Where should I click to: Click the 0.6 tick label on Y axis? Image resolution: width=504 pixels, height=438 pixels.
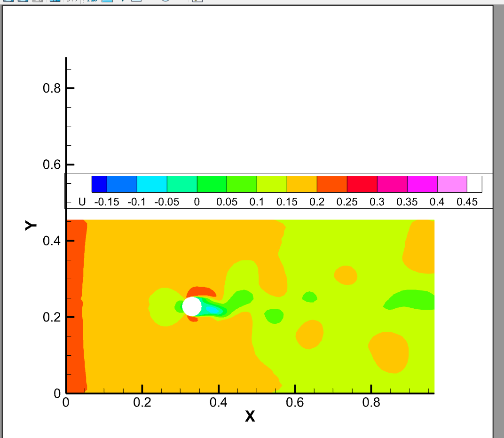[x=52, y=164]
